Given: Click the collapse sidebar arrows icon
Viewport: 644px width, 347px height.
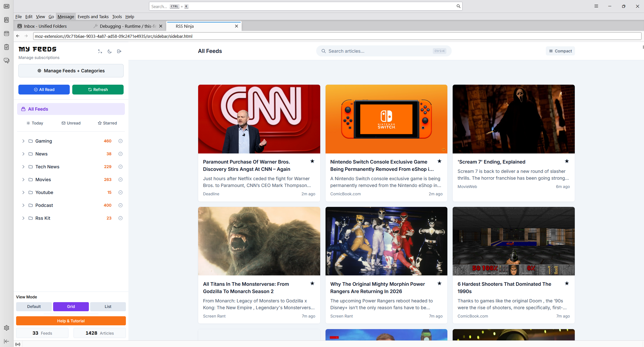Looking at the screenshot, I should [x=100, y=51].
